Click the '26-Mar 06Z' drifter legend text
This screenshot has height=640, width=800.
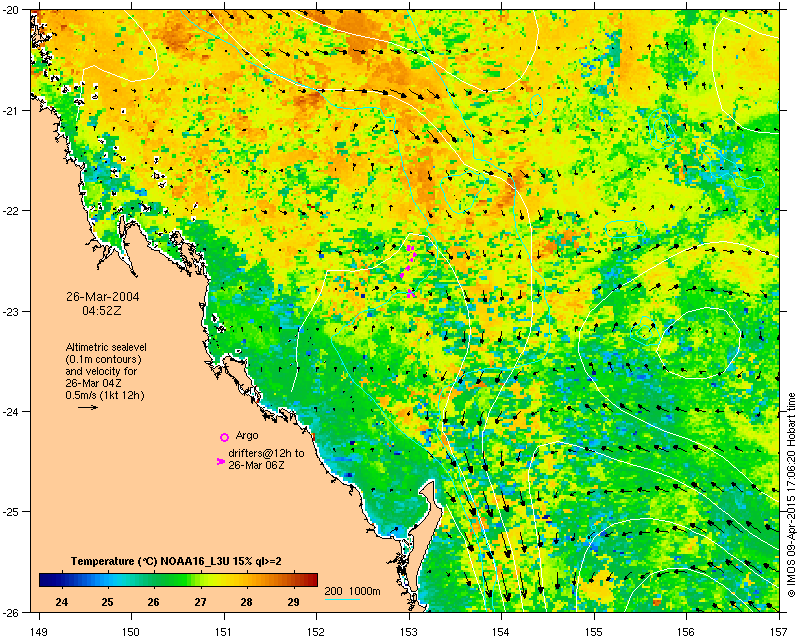[256, 465]
